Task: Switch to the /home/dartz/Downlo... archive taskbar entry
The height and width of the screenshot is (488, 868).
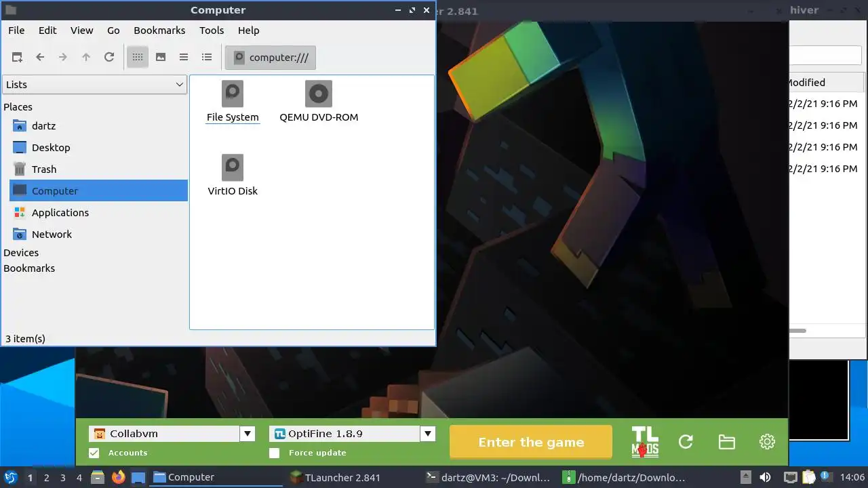Action: pyautogui.click(x=625, y=478)
